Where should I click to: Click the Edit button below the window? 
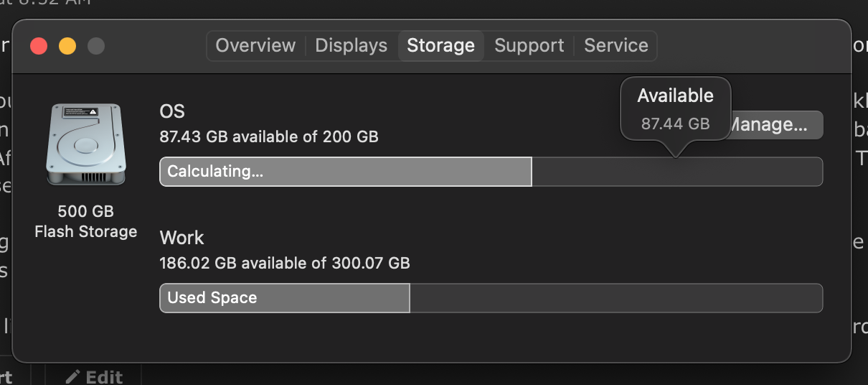point(95,376)
